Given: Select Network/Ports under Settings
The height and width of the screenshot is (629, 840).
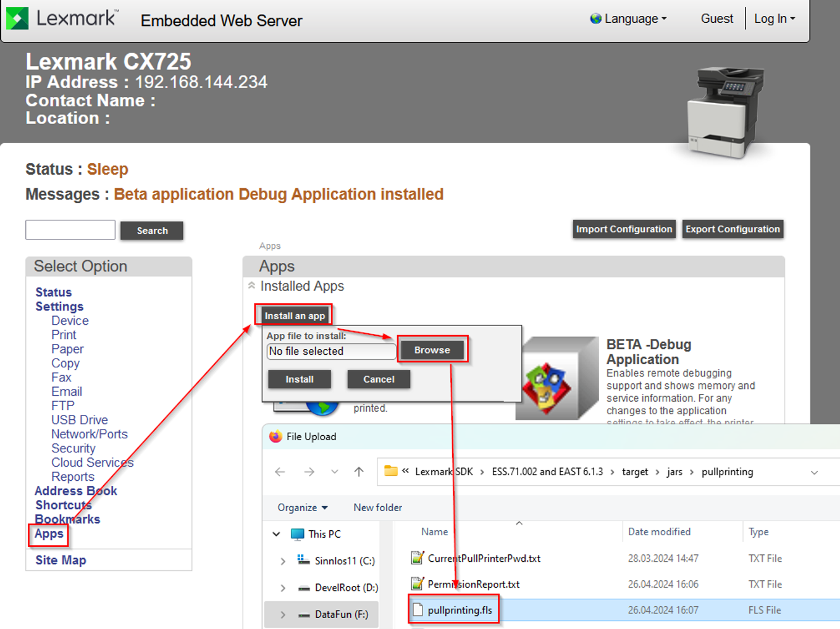Looking at the screenshot, I should point(90,434).
